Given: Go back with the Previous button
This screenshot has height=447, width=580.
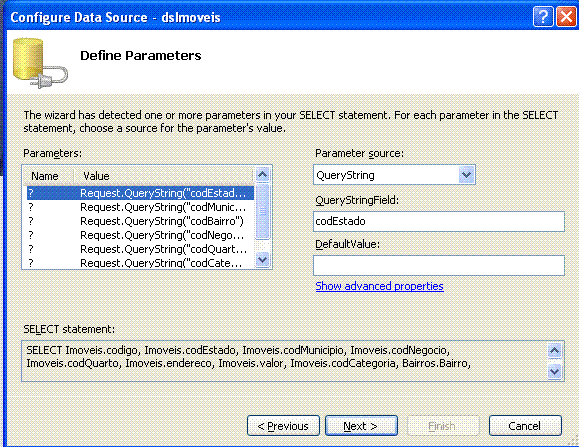Looking at the screenshot, I should 283,426.
